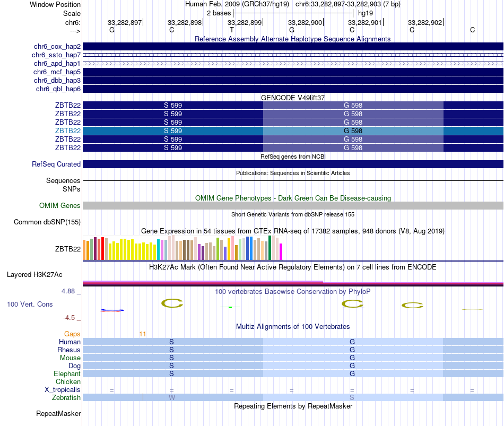This screenshot has height=426, width=504.
Task: Click the Human alignment row label
Action: (69, 342)
